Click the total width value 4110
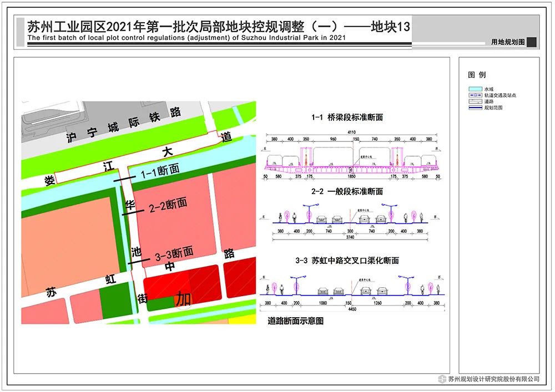The image size is (555, 392). click(x=351, y=132)
